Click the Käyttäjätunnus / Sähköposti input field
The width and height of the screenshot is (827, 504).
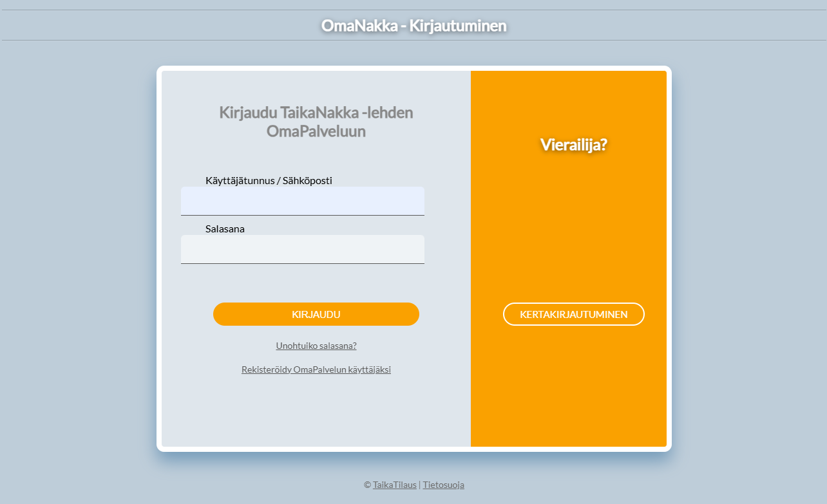pos(302,201)
